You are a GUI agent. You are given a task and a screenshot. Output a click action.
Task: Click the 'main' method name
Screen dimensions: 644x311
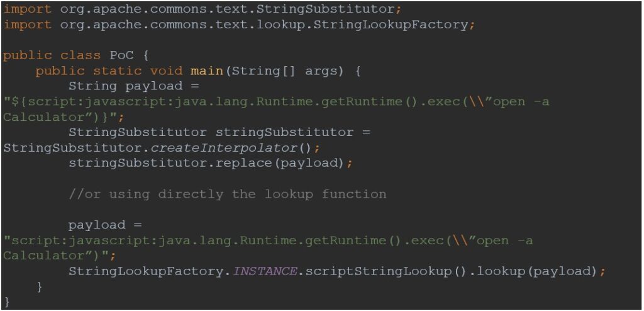click(x=206, y=71)
